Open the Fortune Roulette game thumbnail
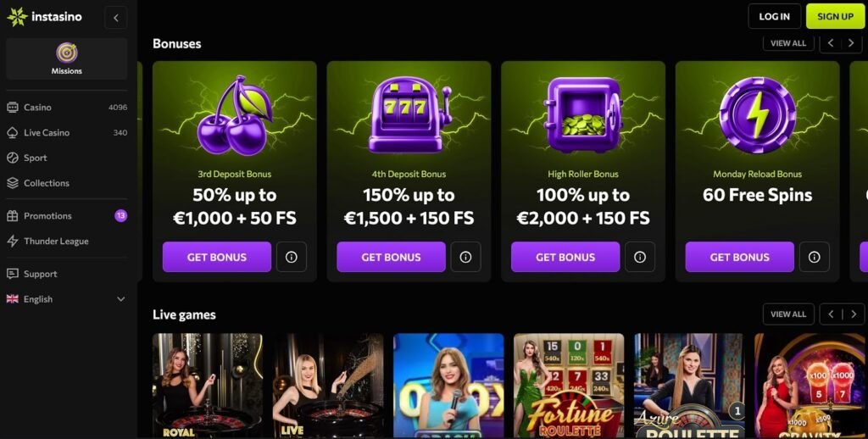Image resolution: width=868 pixels, height=439 pixels. pyautogui.click(x=569, y=386)
